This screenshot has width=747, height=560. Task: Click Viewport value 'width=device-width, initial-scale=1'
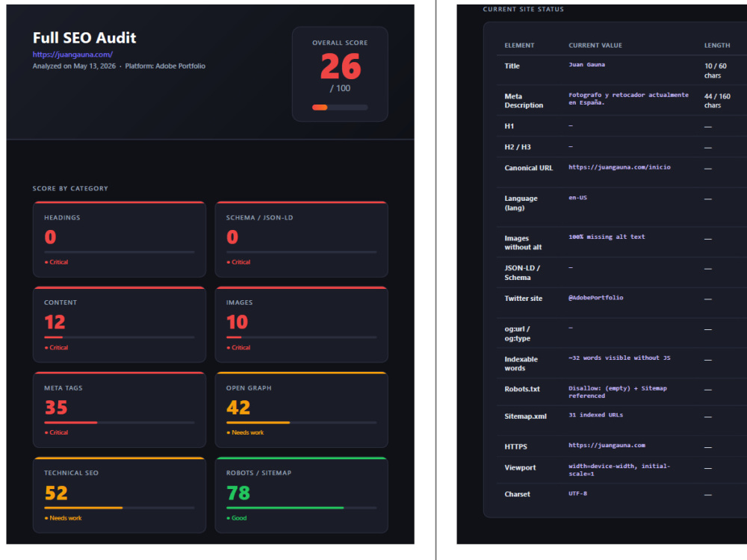pyautogui.click(x=619, y=470)
